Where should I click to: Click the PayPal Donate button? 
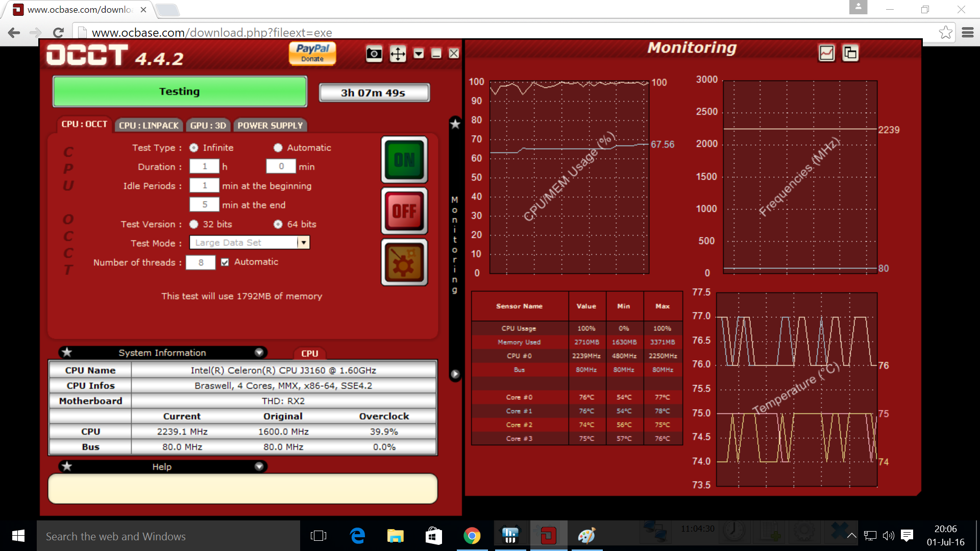312,53
